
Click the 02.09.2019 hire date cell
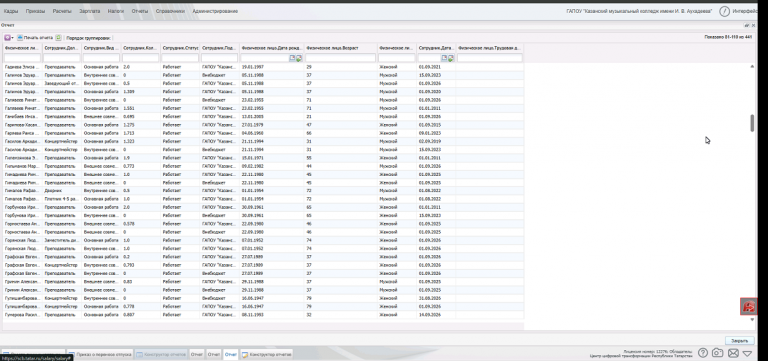436,141
